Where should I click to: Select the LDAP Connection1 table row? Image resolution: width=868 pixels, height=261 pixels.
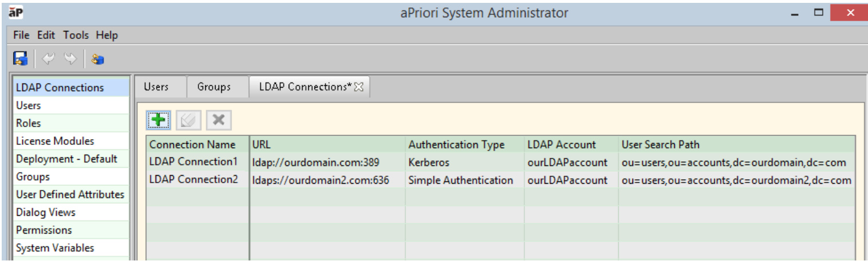pyautogui.click(x=193, y=162)
